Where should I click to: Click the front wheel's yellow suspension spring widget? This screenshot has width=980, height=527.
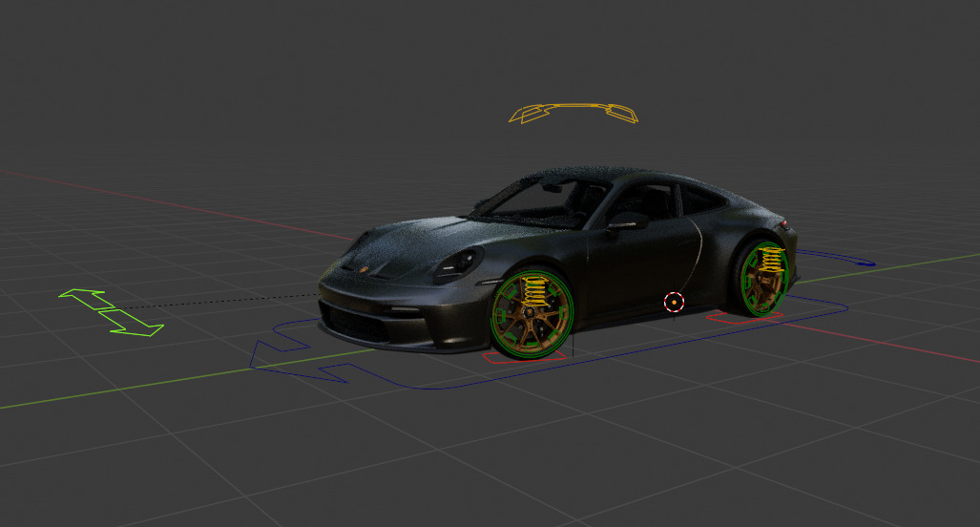tap(535, 290)
